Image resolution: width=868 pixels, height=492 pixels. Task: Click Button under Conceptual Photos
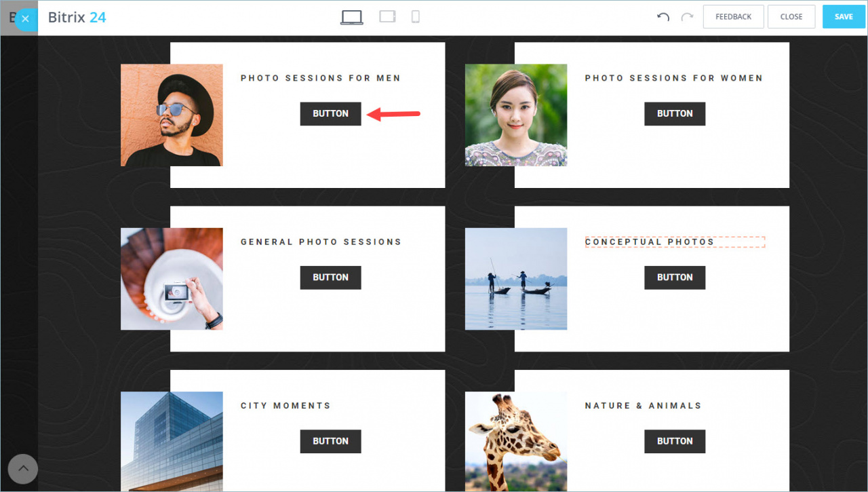coord(675,278)
